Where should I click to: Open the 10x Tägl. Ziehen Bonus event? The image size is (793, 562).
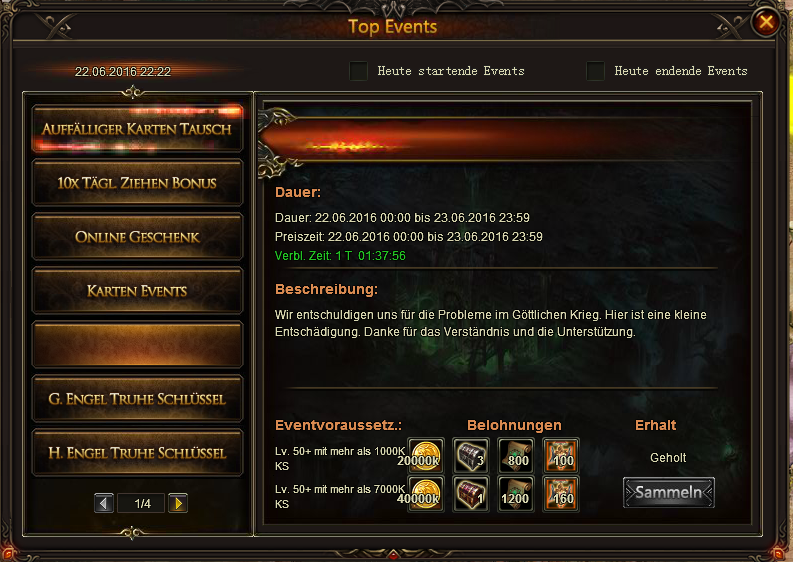point(137,183)
